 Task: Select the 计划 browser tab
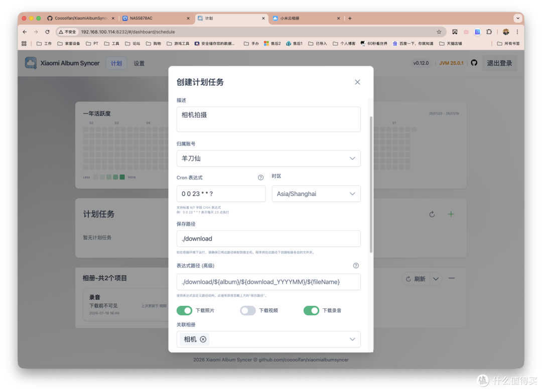tap(231, 19)
